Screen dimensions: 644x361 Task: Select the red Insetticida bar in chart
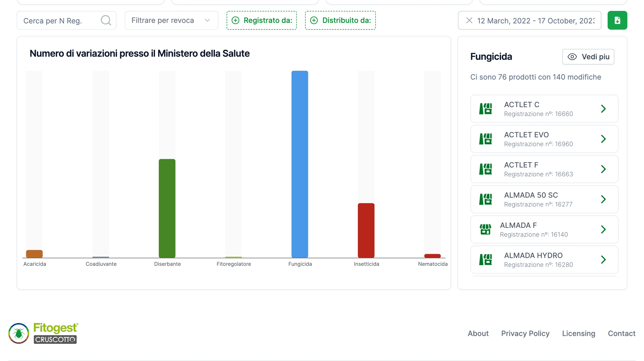tap(366, 230)
